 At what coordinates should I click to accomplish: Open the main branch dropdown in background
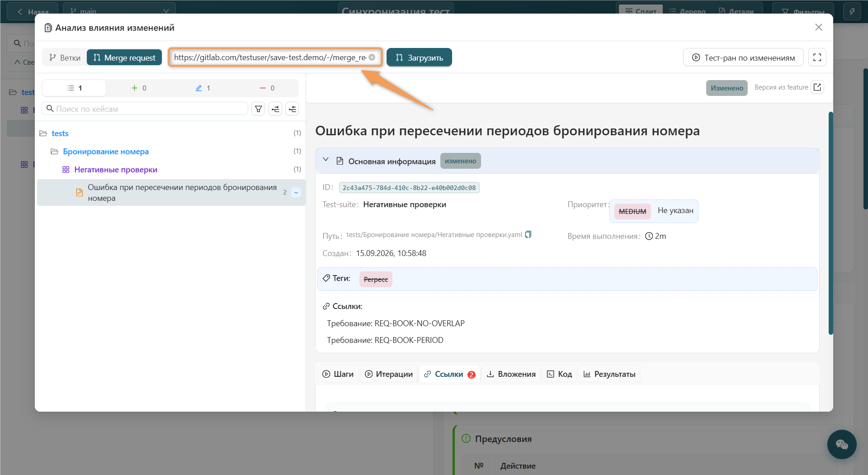pos(119,11)
